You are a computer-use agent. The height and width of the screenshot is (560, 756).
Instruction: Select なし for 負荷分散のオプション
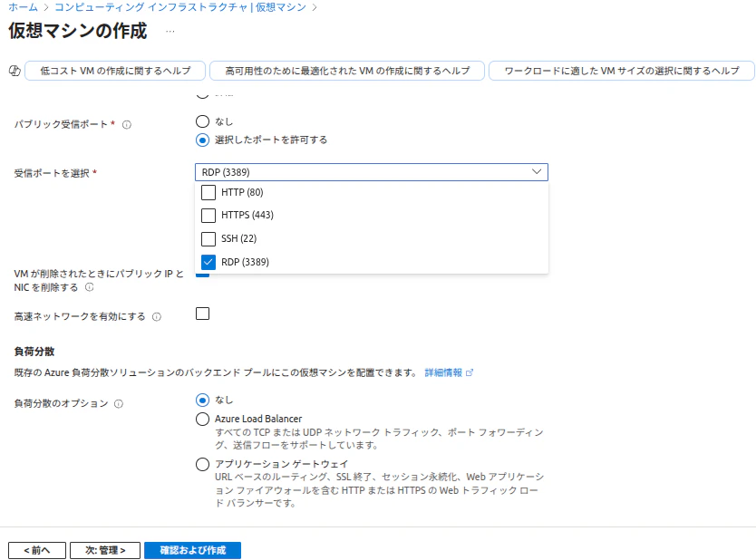point(202,400)
